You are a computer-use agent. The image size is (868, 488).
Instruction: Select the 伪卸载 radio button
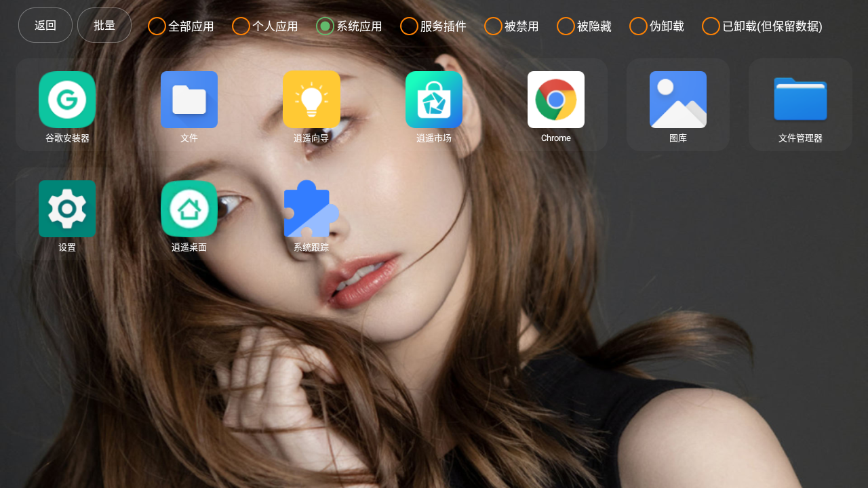click(x=639, y=26)
